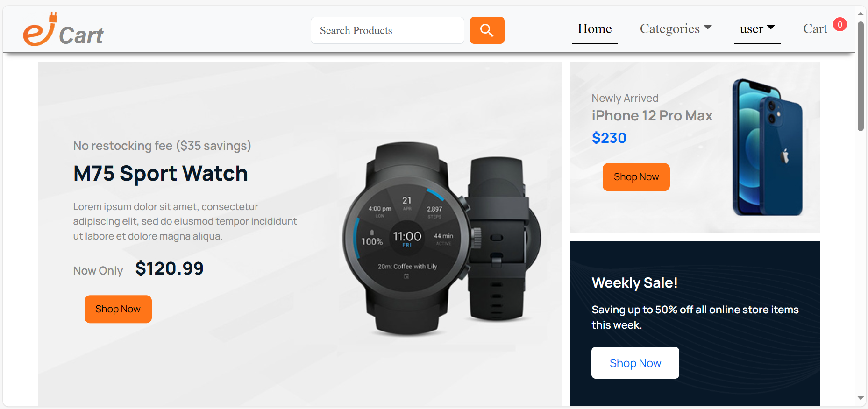The width and height of the screenshot is (868, 409).
Task: Go to the Home tab
Action: 595,29
